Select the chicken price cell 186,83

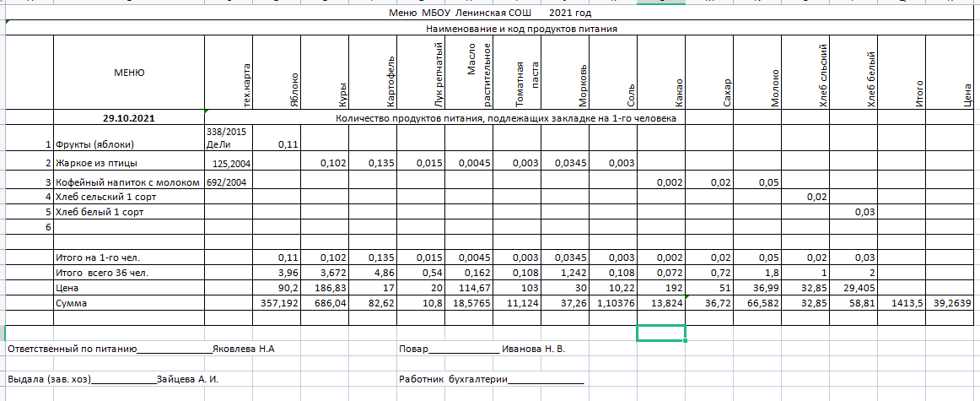(325, 287)
